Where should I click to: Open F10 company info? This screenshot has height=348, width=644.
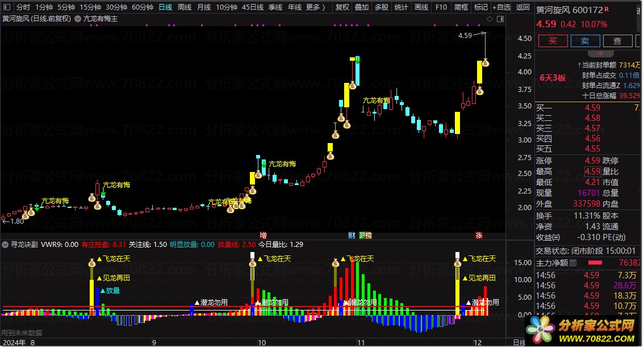pyautogui.click(x=441, y=7)
